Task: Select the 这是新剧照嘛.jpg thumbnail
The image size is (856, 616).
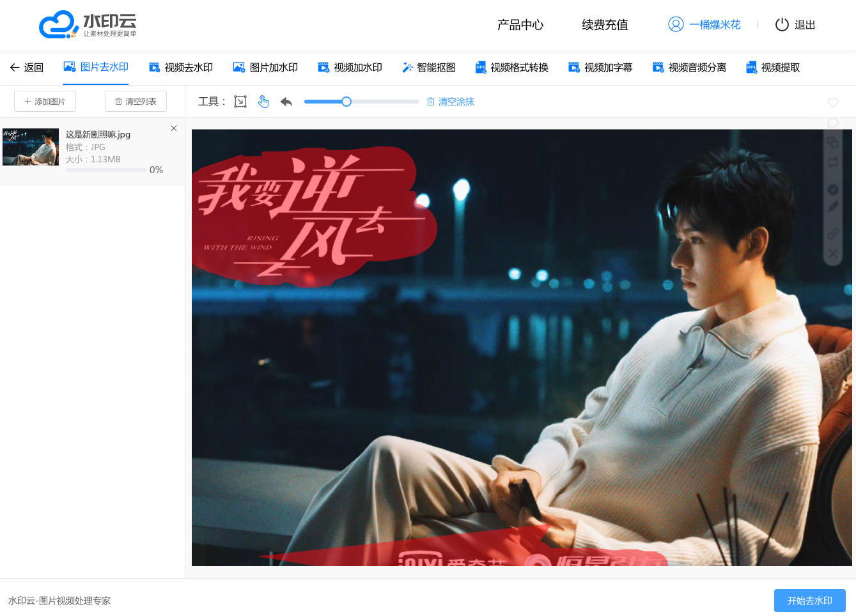Action: (31, 147)
